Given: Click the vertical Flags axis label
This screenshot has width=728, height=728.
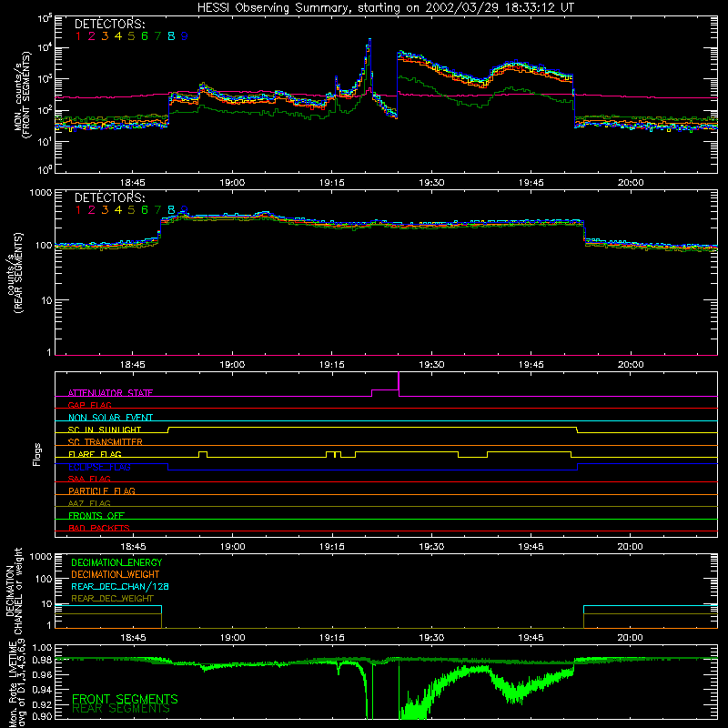Looking at the screenshot, I should pyautogui.click(x=37, y=454).
